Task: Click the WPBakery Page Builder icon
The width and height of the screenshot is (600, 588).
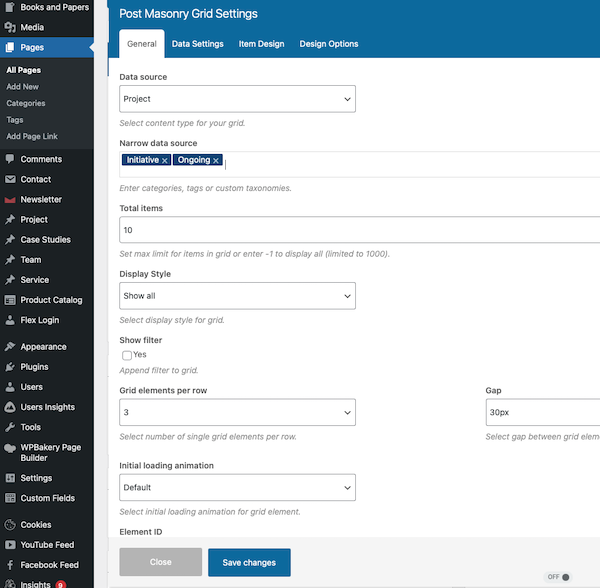Action: pyautogui.click(x=10, y=448)
